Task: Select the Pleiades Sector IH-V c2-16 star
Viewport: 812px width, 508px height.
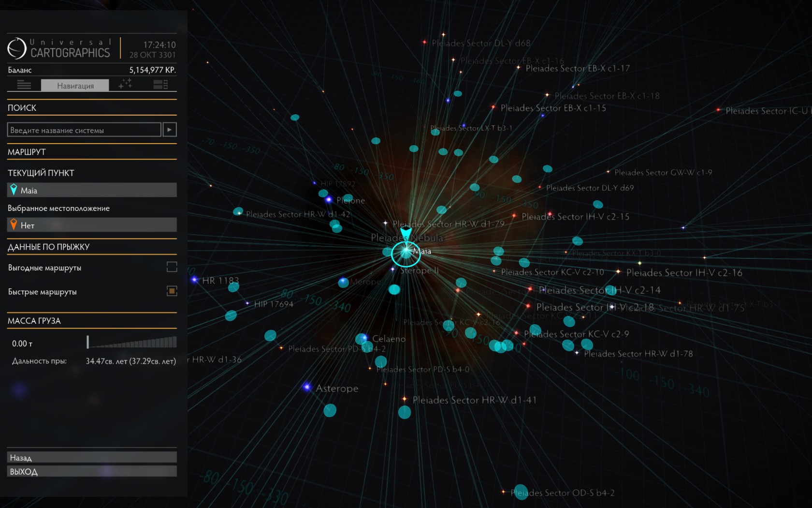Action: pos(618,271)
